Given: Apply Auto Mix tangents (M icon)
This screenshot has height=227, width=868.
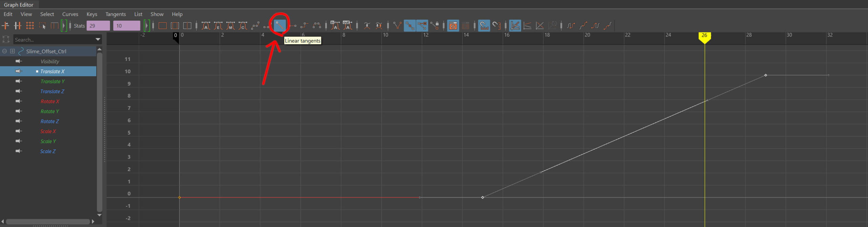Looking at the screenshot, I should point(231,25).
